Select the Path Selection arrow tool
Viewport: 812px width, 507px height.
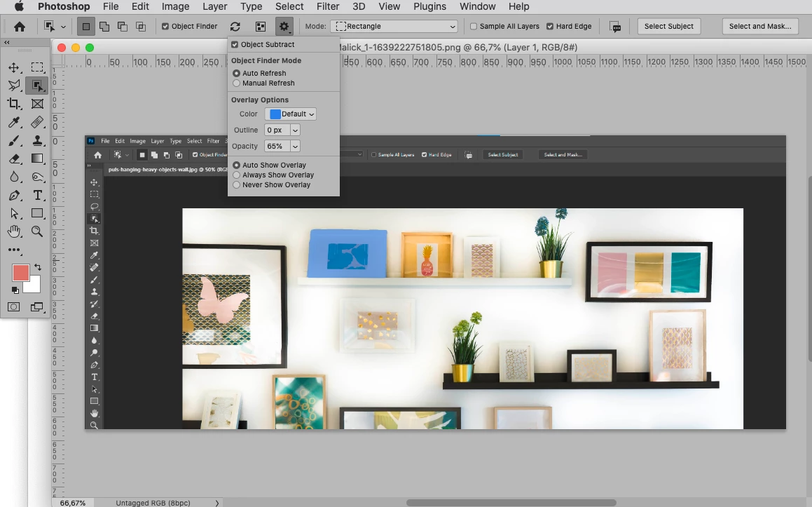[14, 214]
